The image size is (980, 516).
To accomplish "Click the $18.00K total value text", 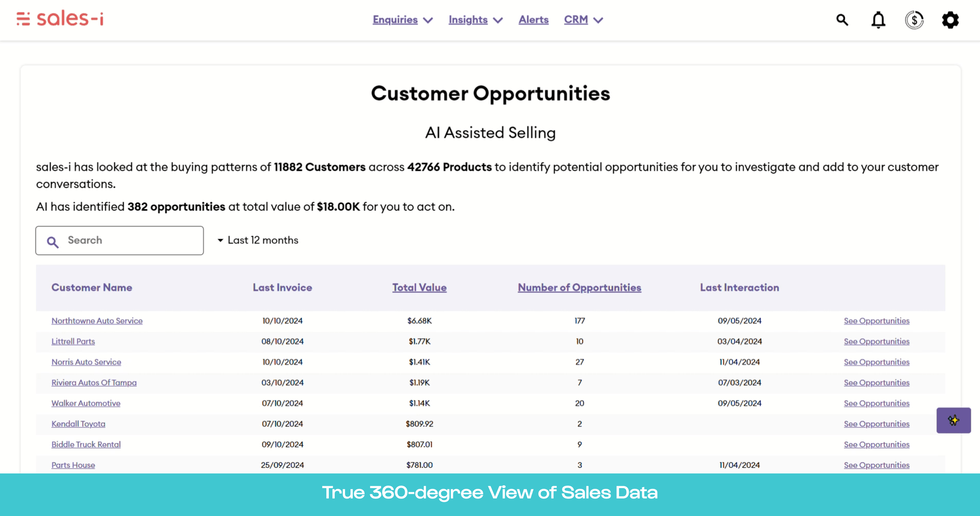I will pyautogui.click(x=338, y=207).
